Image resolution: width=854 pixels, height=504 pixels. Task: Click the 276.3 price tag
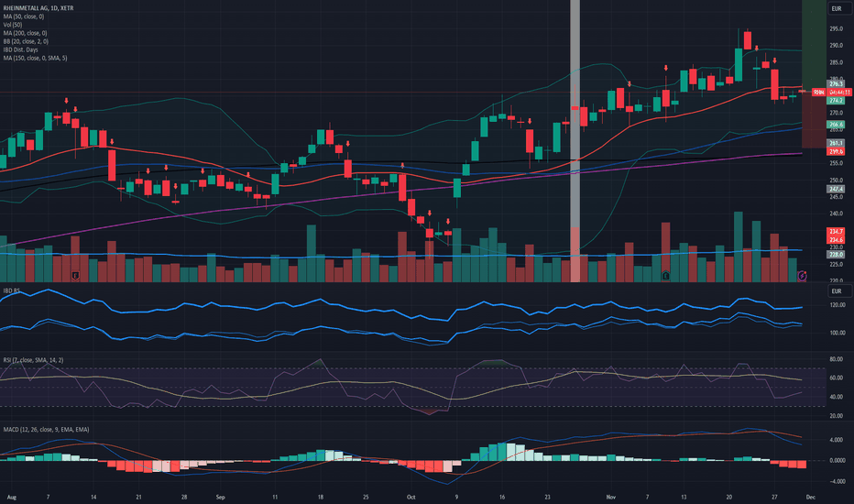[836, 84]
